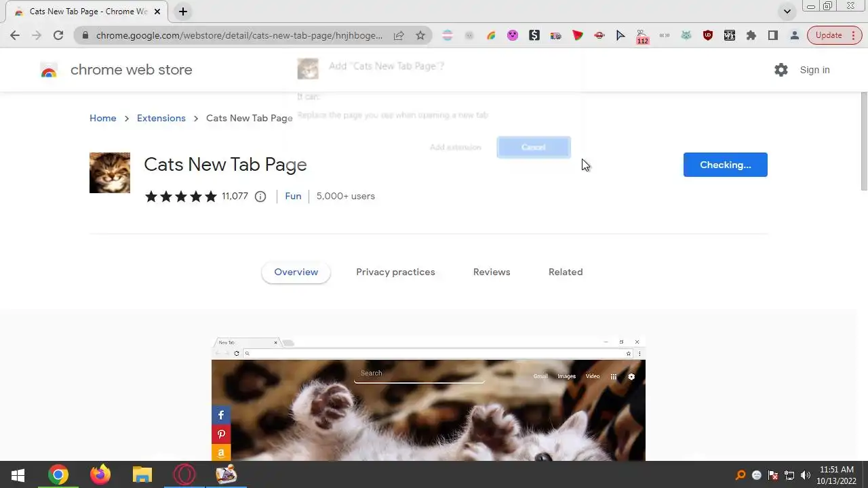Image resolution: width=868 pixels, height=488 pixels.
Task: Open Chrome Web Store settings gear
Action: click(781, 70)
